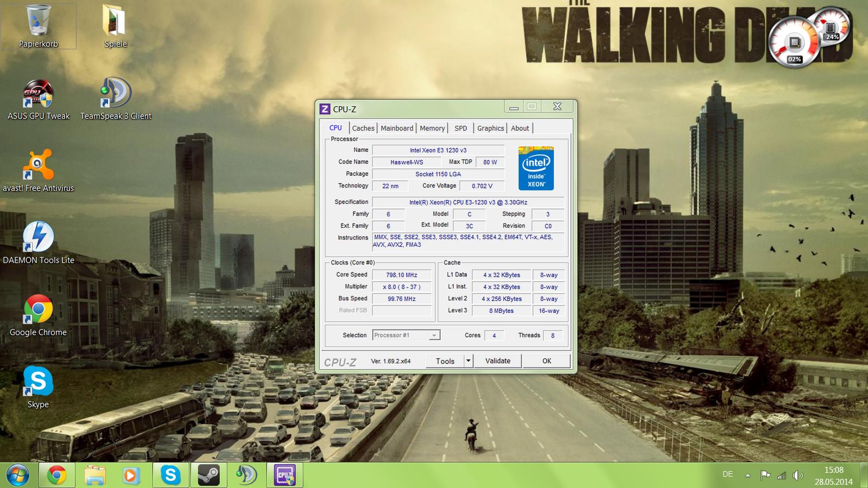Image resolution: width=868 pixels, height=488 pixels.
Task: Click the Code Name Haswell-WS field
Action: (407, 162)
